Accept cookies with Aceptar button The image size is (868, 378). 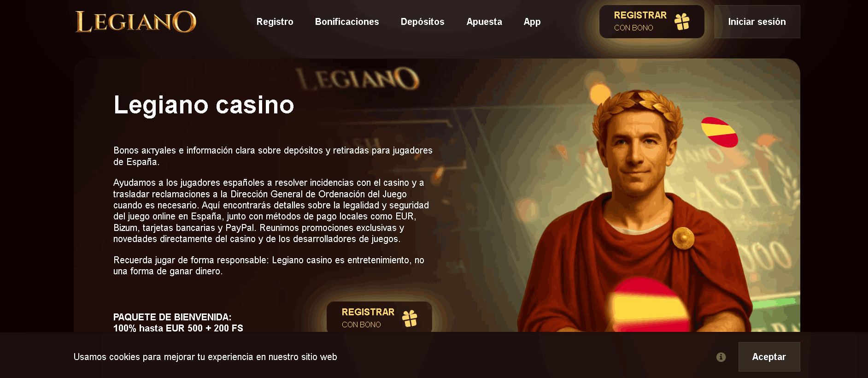pyautogui.click(x=769, y=357)
